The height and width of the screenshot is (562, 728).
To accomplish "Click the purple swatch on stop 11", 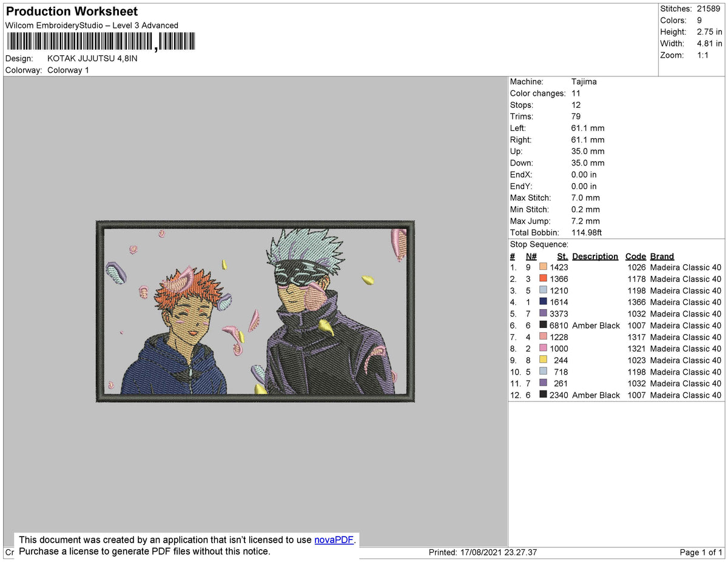I will tap(542, 383).
